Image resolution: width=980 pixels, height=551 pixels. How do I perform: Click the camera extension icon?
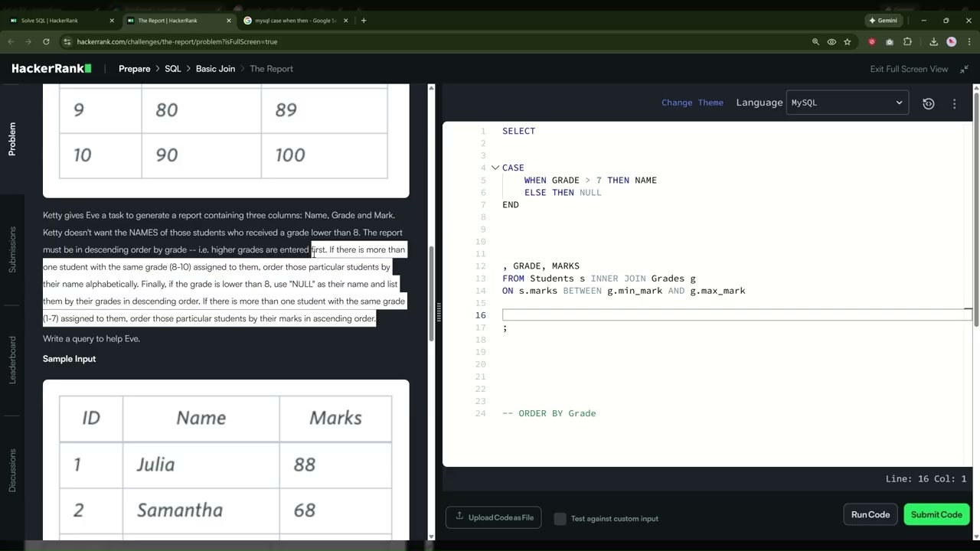(890, 41)
